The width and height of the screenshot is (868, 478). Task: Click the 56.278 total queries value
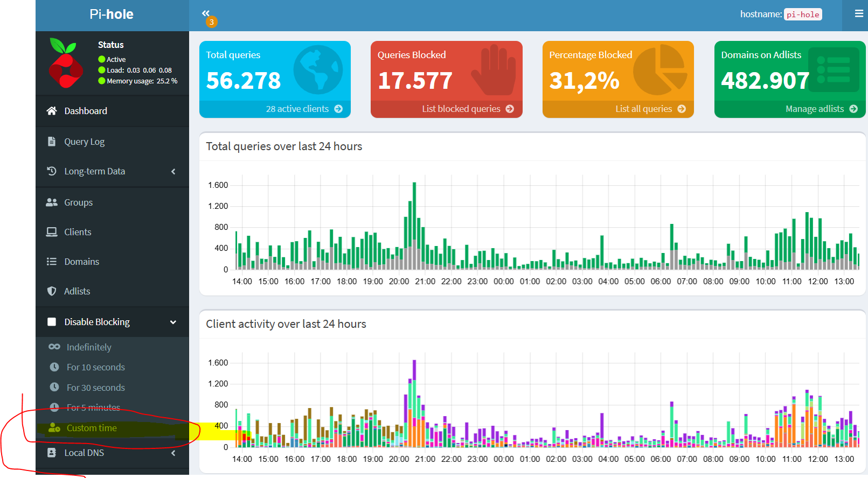click(244, 81)
